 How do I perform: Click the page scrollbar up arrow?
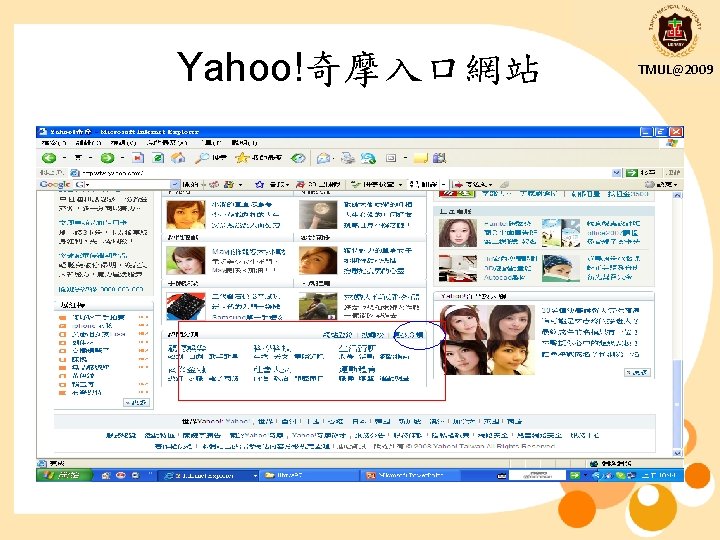click(677, 195)
